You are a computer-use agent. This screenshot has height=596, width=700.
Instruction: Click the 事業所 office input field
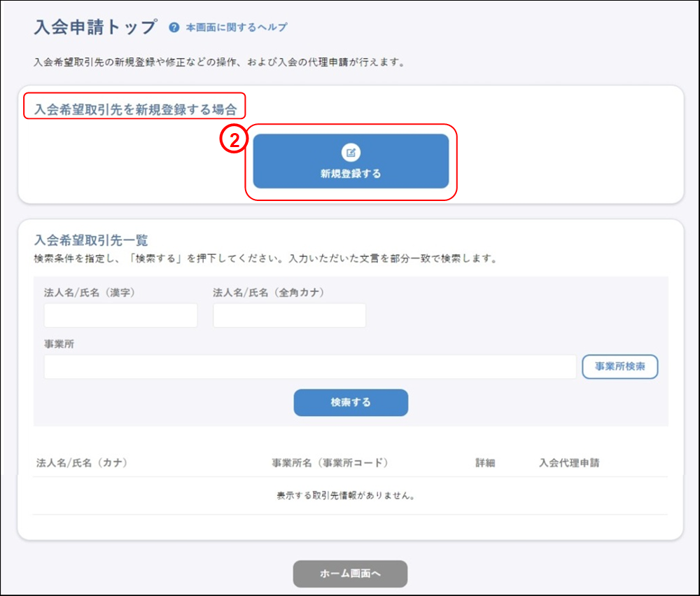click(x=308, y=366)
